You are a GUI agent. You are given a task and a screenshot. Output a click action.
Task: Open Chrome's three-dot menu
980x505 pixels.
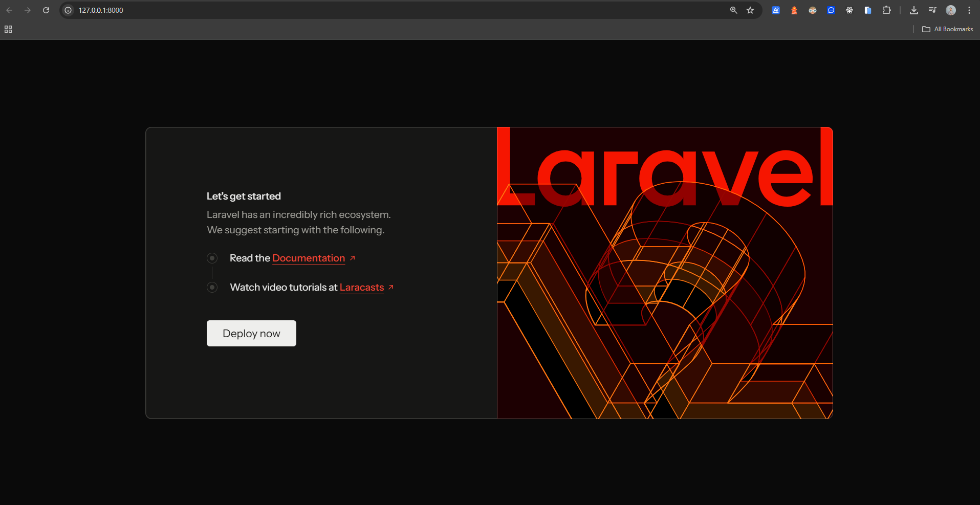969,10
